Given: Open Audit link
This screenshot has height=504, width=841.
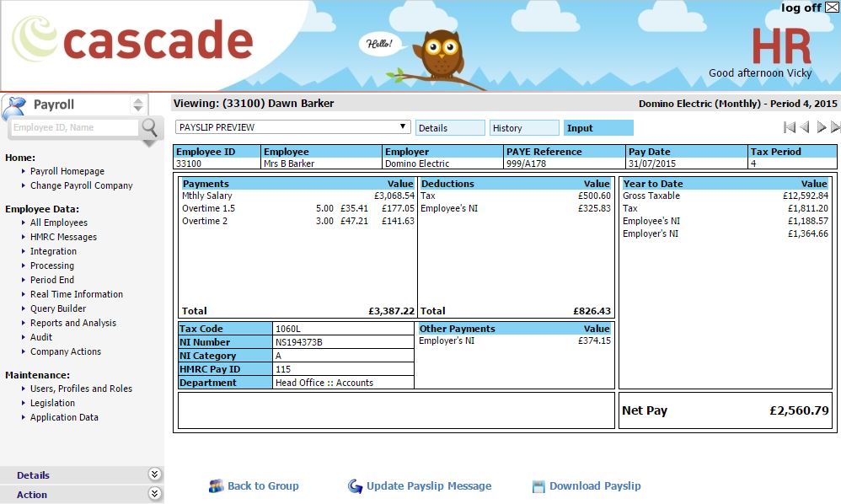Looking at the screenshot, I should [x=40, y=337].
